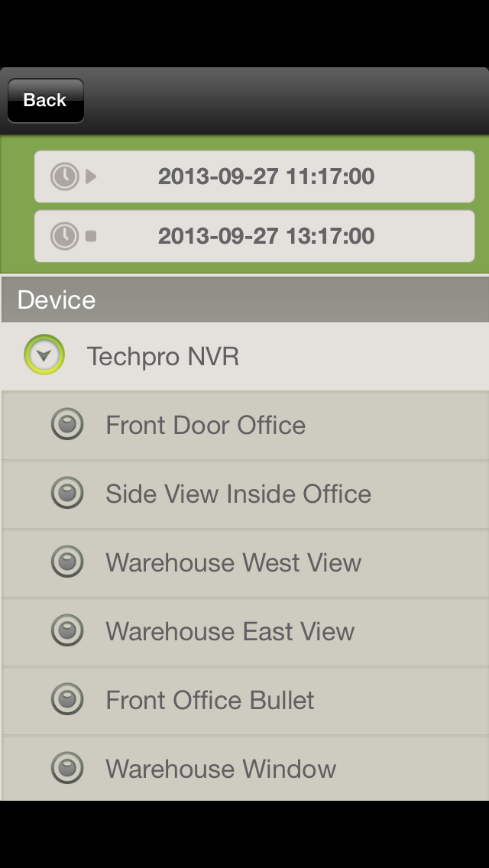Open end time 2013-09-27 13:17:00 field

click(254, 236)
